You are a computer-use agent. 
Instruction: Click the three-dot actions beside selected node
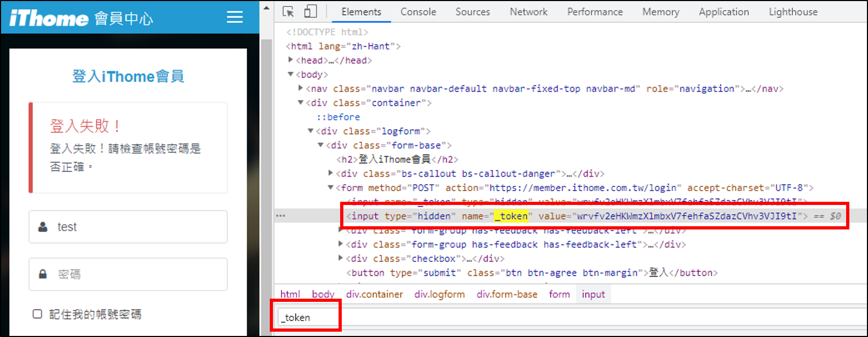point(280,216)
